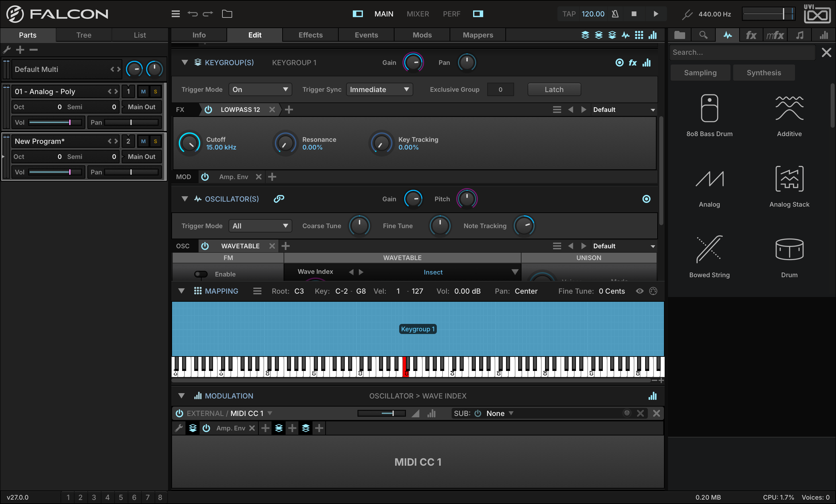The image size is (836, 504).
Task: Adjust Vol slider of New Program
Action: pyautogui.click(x=56, y=172)
